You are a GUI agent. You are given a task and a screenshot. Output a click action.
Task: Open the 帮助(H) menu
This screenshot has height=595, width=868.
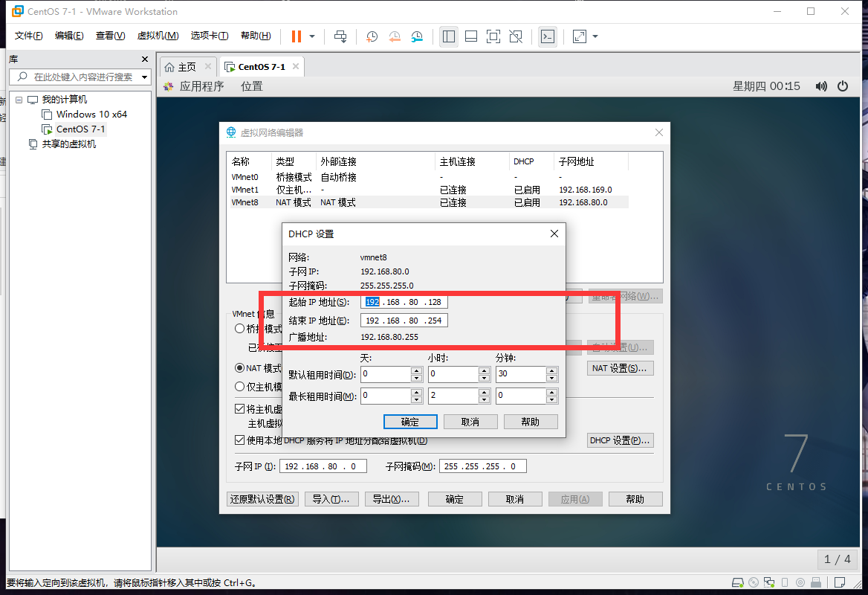[x=256, y=36]
